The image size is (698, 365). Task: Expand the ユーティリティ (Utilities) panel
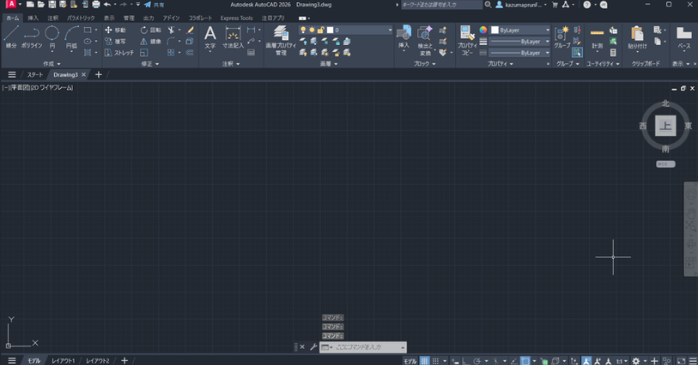603,64
